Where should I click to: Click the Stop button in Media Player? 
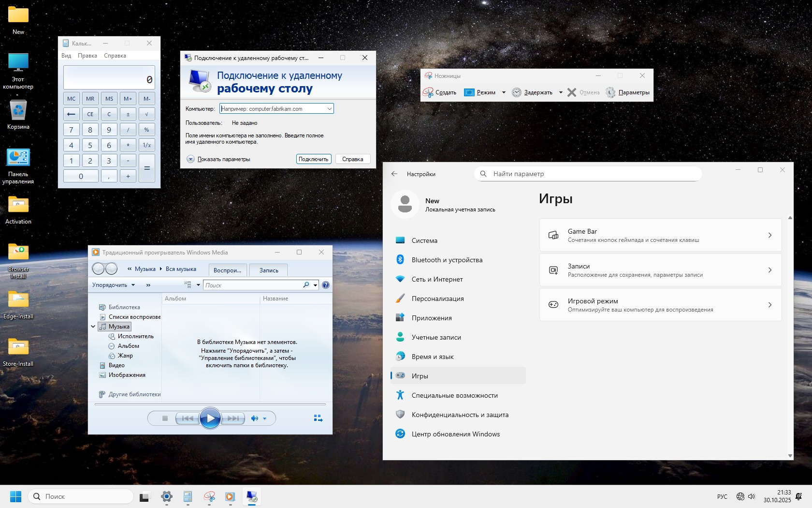pyautogui.click(x=165, y=418)
